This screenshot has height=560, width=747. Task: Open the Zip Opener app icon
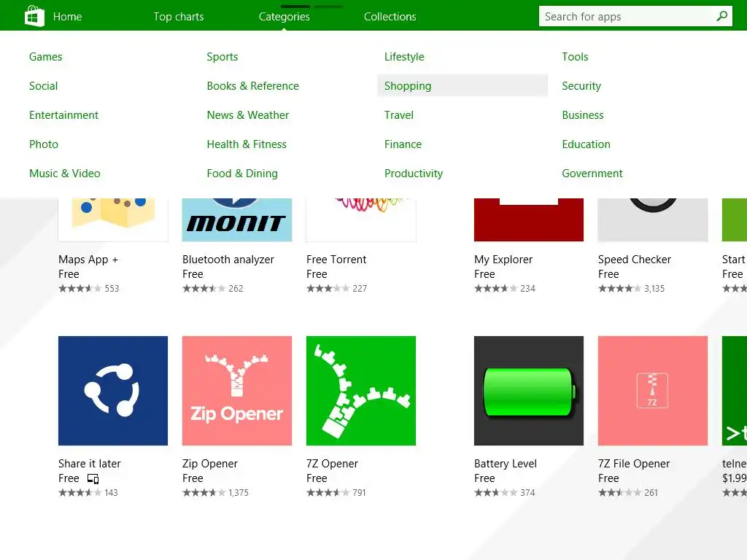[237, 391]
